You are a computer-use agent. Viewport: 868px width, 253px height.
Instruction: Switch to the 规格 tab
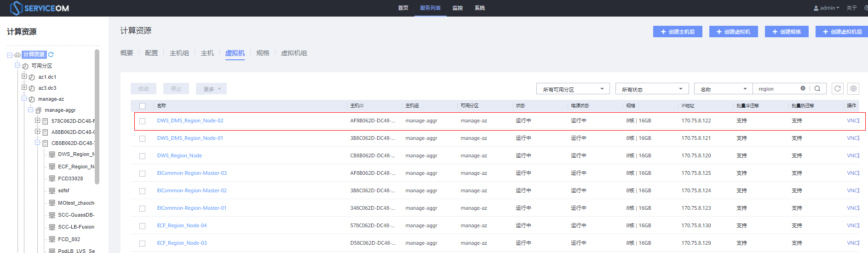pos(263,53)
